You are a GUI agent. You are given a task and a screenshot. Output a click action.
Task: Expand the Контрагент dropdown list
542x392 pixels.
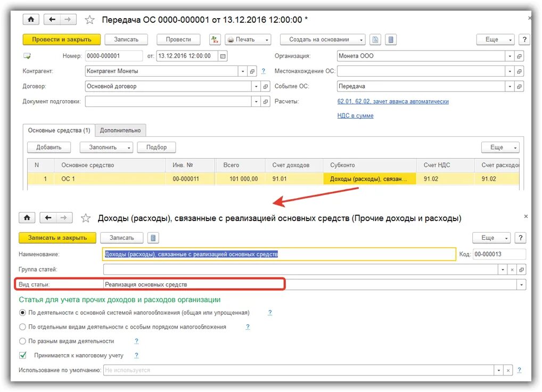point(243,71)
